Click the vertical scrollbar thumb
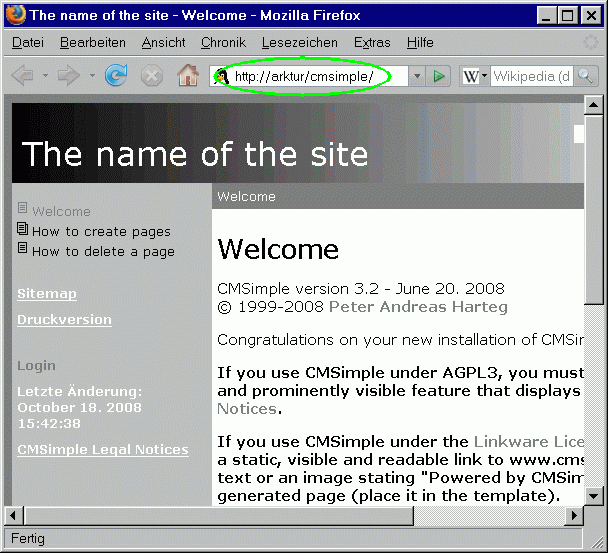Viewport: 608px width, 553px height. (593, 209)
